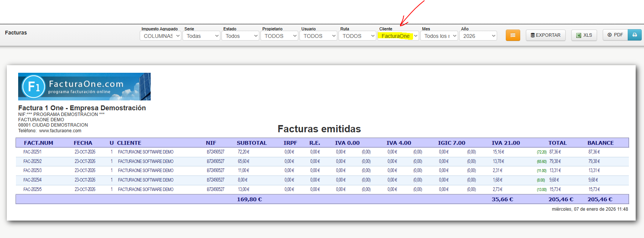Click the IVA sum 35,66 €
The width and height of the screenshot is (644, 238).
coord(502,199)
